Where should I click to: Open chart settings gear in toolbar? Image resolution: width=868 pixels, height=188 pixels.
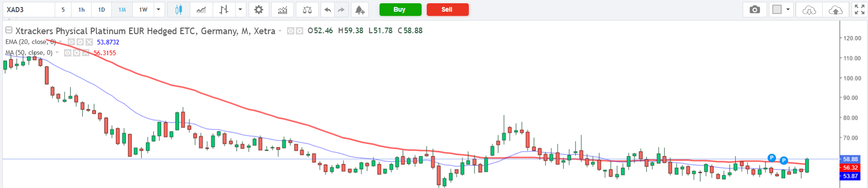[258, 10]
